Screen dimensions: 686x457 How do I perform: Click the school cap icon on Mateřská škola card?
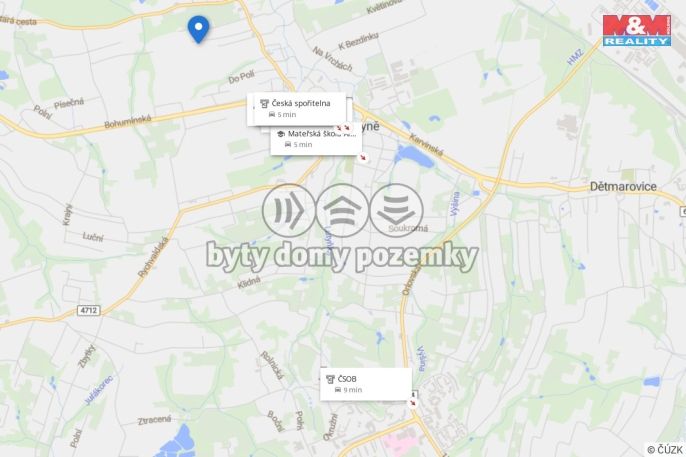coord(281,134)
